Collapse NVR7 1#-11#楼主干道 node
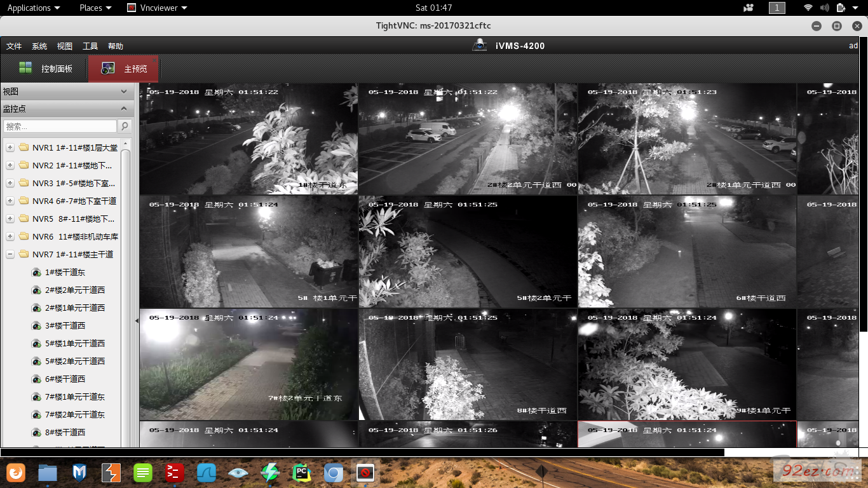868x488 pixels. tap(10, 254)
